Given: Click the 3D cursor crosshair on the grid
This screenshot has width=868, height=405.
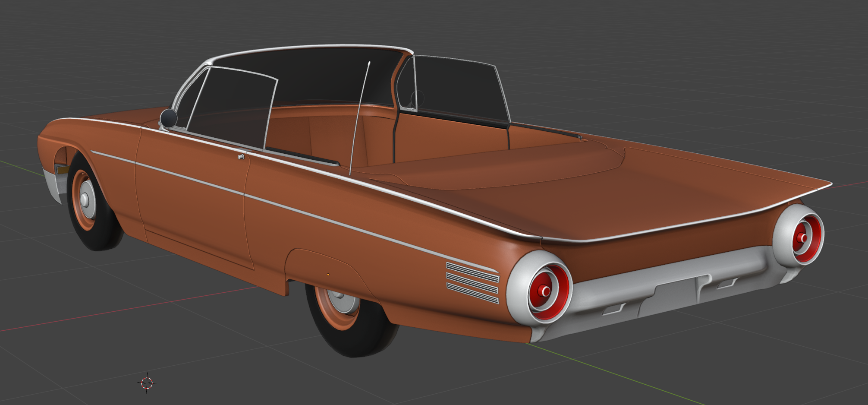Looking at the screenshot, I should click(x=147, y=383).
